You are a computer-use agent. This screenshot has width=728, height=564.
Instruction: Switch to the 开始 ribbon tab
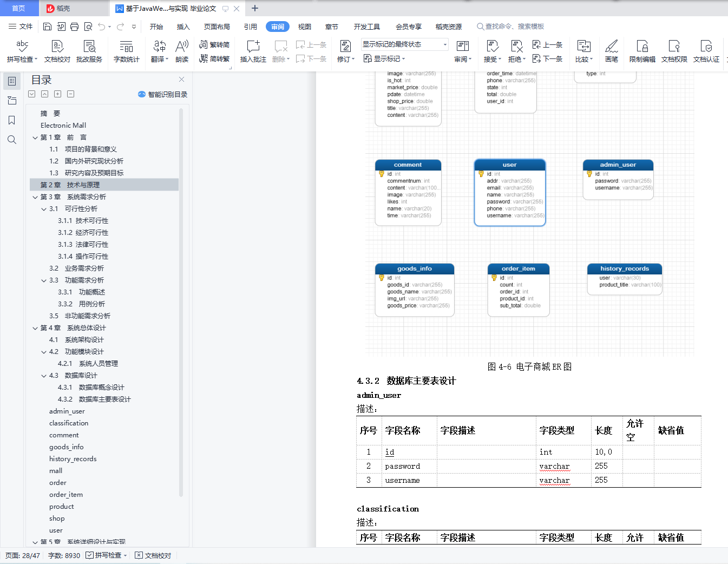click(x=156, y=27)
